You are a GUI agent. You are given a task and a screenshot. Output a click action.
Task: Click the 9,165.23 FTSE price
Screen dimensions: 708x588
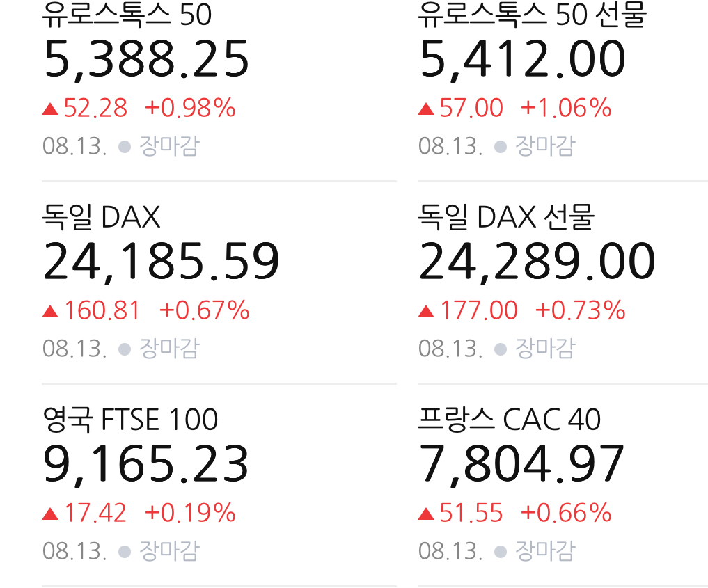[145, 465]
